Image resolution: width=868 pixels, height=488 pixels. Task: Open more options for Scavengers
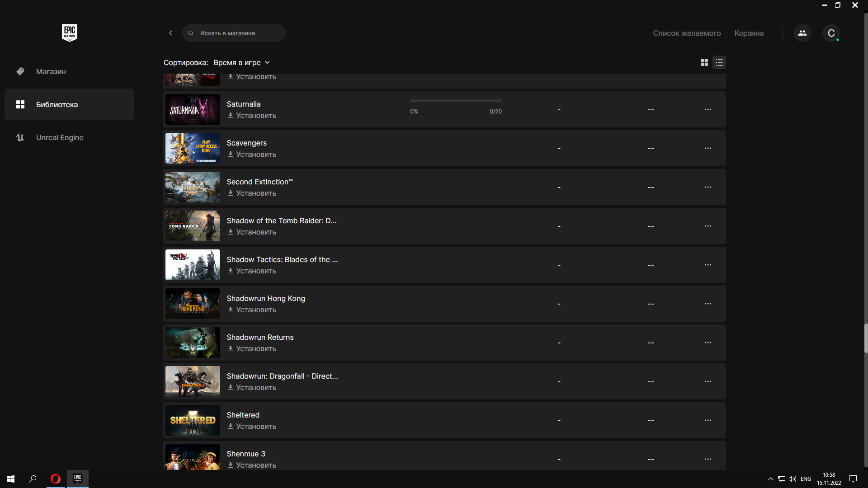[708, 148]
